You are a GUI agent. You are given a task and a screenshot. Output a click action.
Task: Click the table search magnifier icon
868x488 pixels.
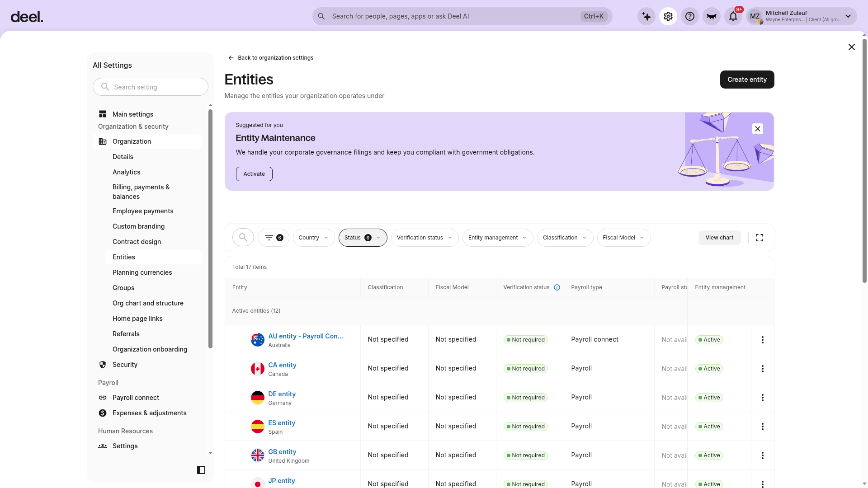[x=243, y=238]
